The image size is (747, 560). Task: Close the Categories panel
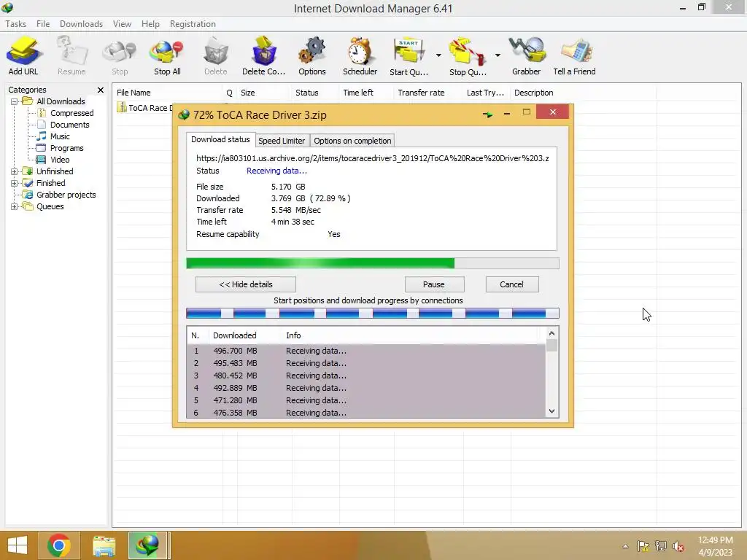101,90
